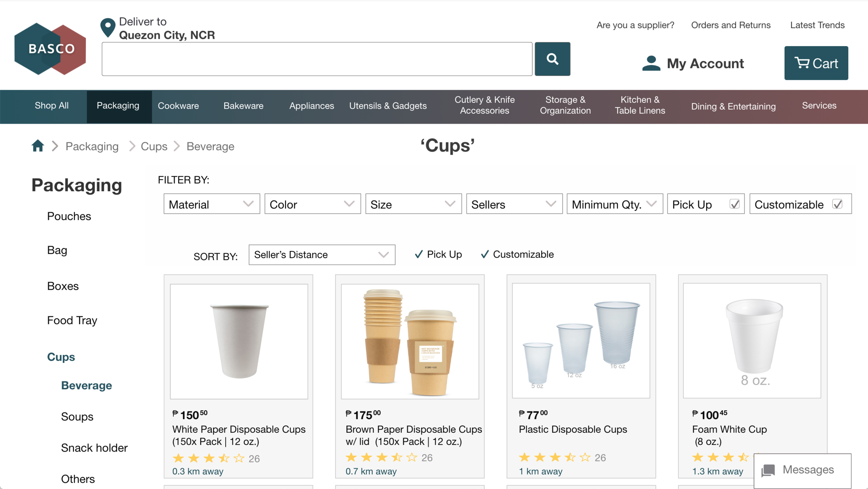This screenshot has height=489, width=868.
Task: Select Dining & Entertaining from the navigation bar
Action: (733, 107)
